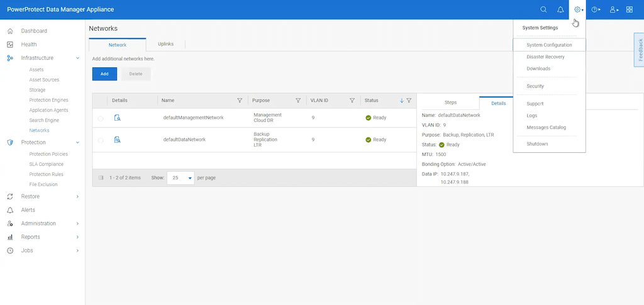644x305 pixels.
Task: Select defaultDataNetwork radio button
Action: pyautogui.click(x=101, y=140)
